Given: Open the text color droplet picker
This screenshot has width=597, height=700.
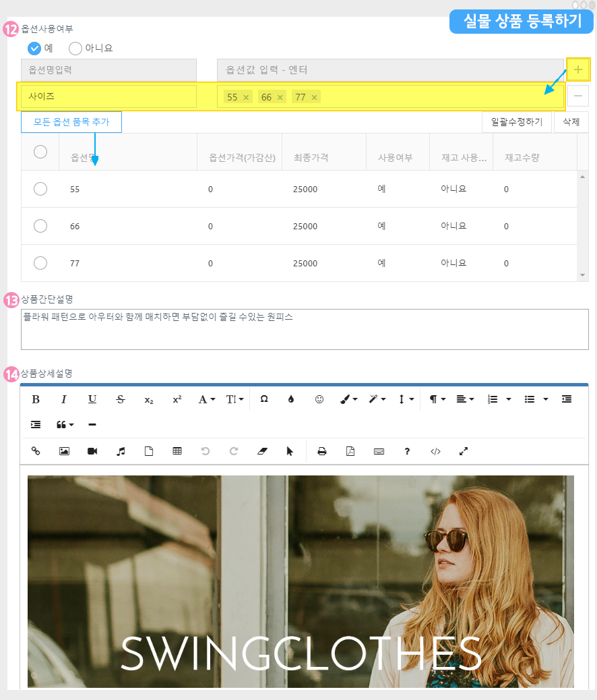Looking at the screenshot, I should 291,399.
